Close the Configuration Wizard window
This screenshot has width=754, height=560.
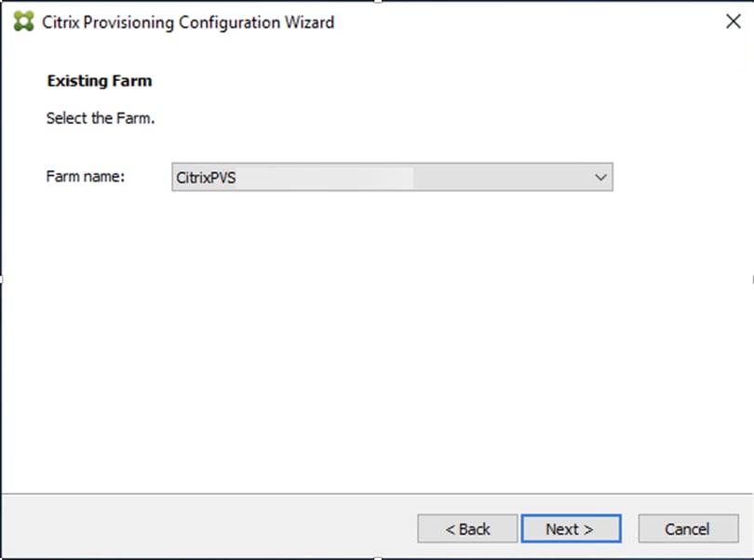(x=734, y=20)
